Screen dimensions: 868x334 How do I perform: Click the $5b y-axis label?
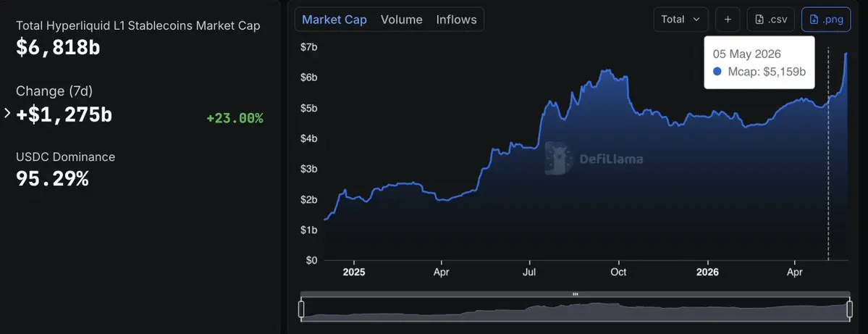point(308,108)
